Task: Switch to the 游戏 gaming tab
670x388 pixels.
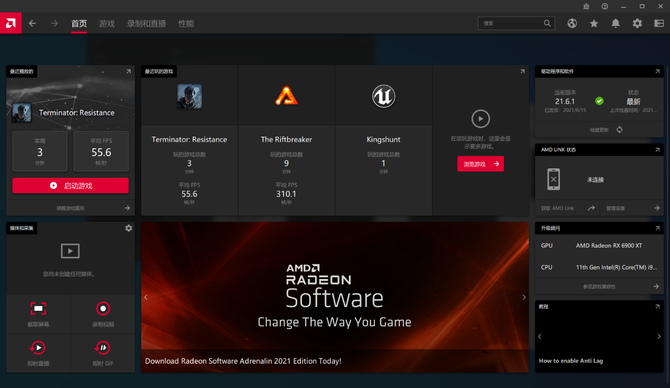Action: pyautogui.click(x=107, y=24)
